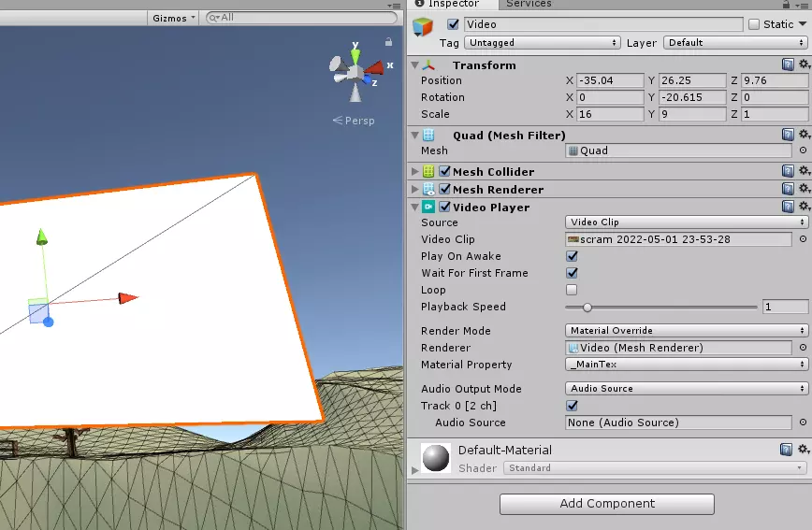This screenshot has width=812, height=530.
Task: Open Audio Output Mode dropdown
Action: (687, 388)
